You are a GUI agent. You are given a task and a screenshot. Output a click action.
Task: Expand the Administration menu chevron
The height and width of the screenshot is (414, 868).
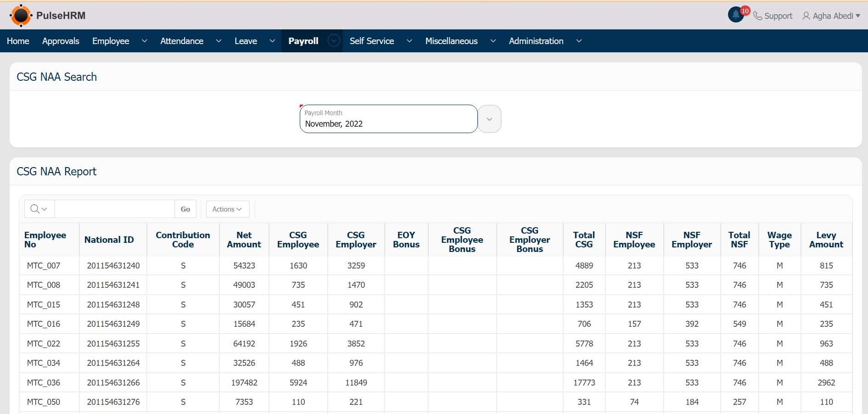coord(579,41)
